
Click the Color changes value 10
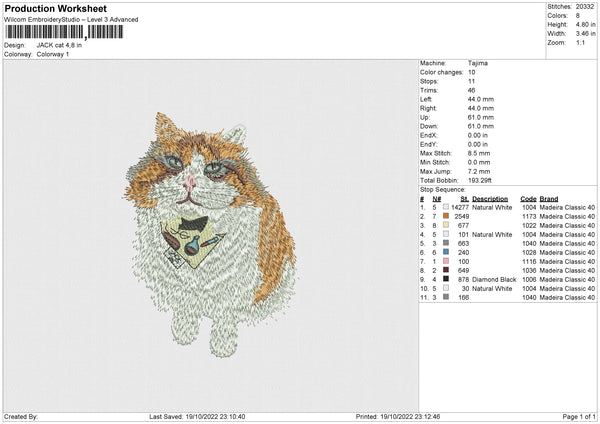coord(471,72)
